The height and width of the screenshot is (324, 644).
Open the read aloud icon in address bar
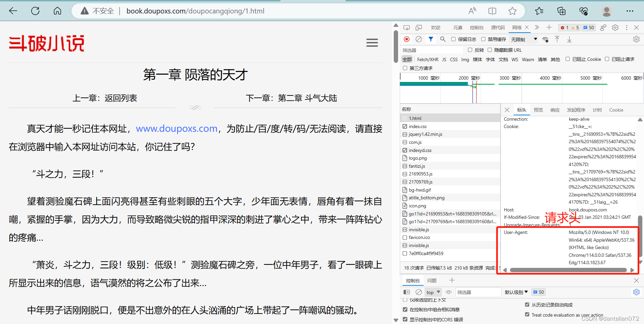tap(472, 11)
